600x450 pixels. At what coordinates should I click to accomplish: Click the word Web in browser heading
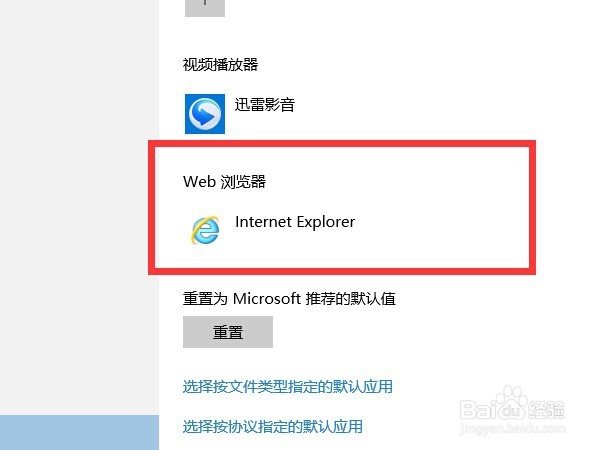[199, 181]
